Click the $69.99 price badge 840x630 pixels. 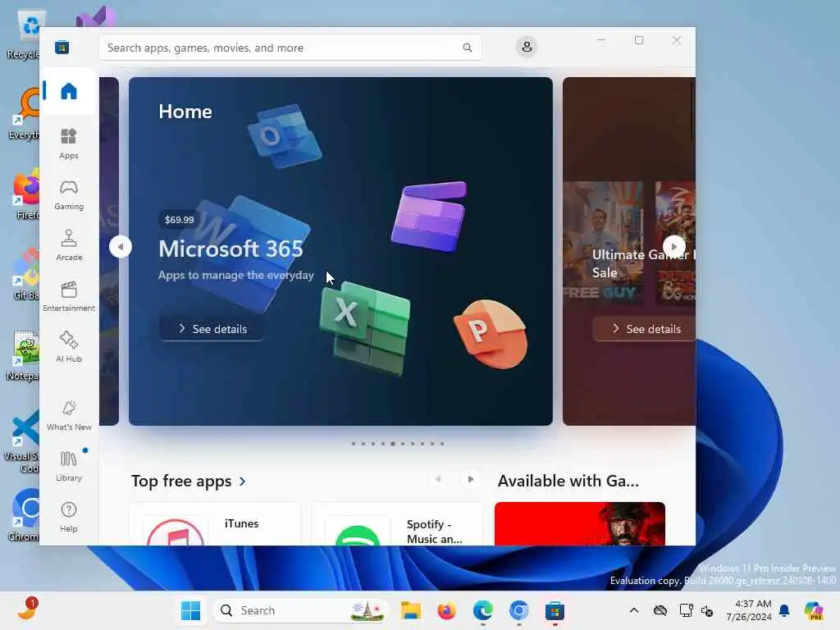point(179,220)
